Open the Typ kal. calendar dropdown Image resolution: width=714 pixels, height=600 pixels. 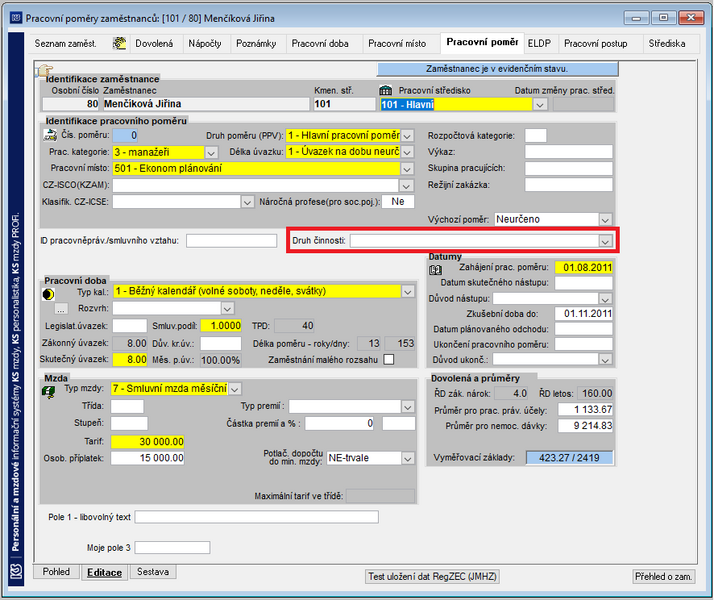408,291
